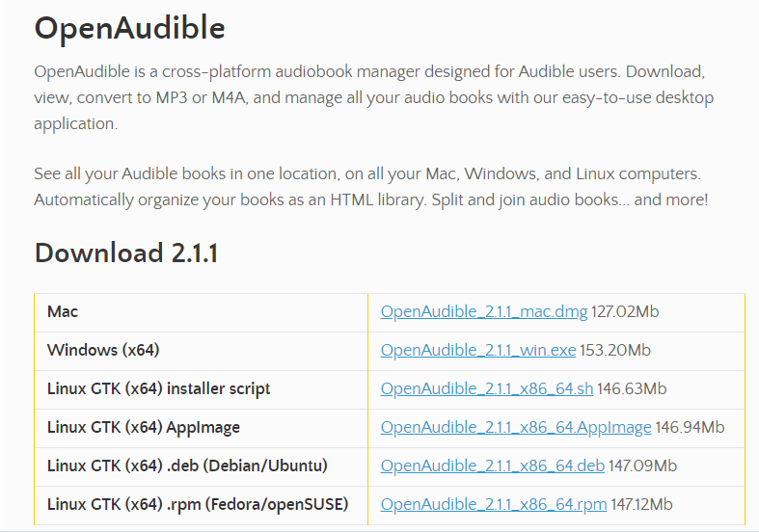Select the Linux GTK (x64) AppImage label
The width and height of the screenshot is (759, 532).
tap(144, 428)
